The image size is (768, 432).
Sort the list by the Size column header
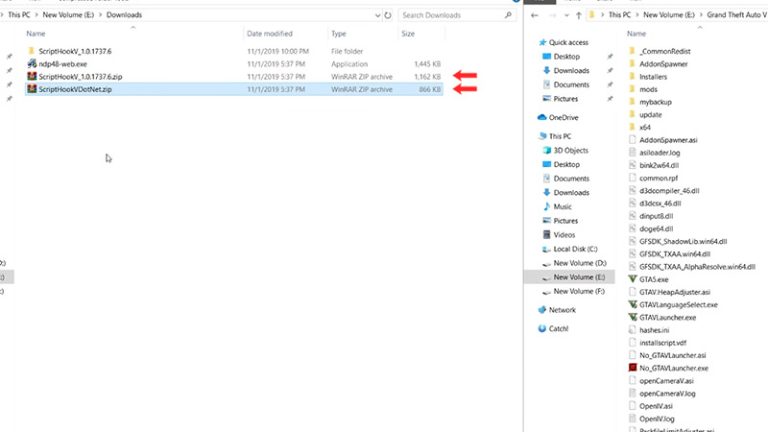pos(408,33)
